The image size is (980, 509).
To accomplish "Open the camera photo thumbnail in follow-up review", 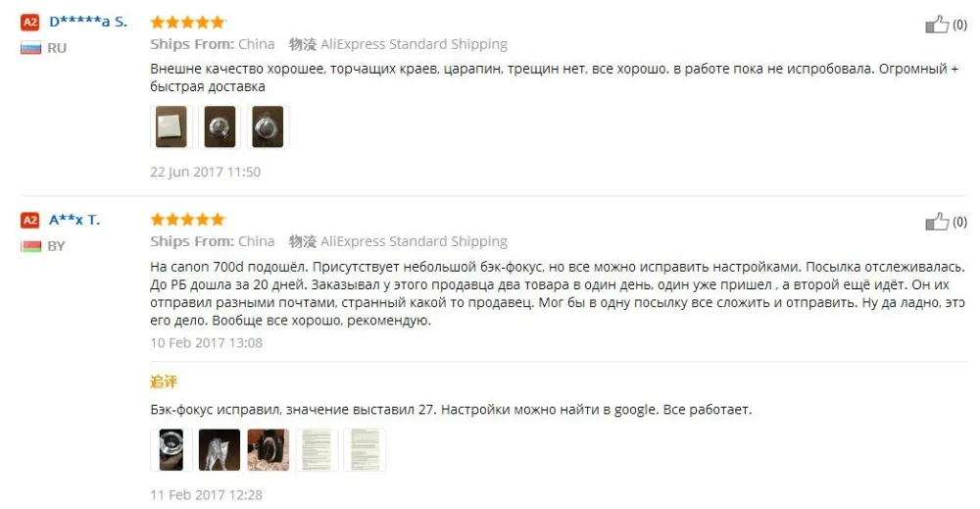I will click(269, 449).
